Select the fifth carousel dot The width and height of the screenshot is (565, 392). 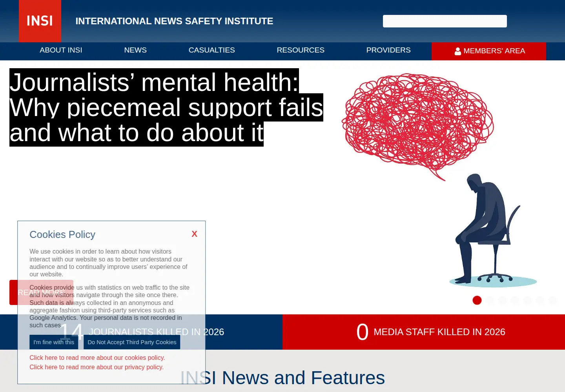[527, 300]
